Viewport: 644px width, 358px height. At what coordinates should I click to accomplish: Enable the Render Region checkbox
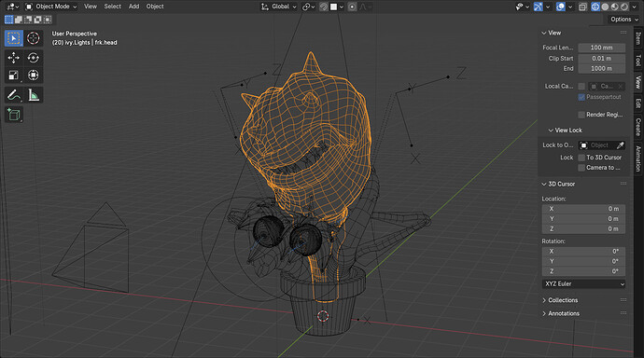(581, 115)
